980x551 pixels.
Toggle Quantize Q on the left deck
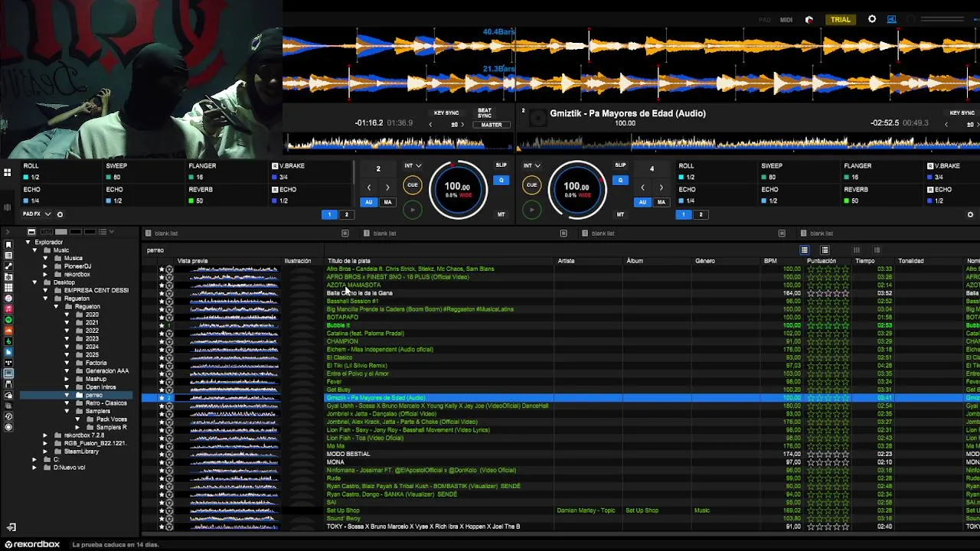tap(501, 181)
